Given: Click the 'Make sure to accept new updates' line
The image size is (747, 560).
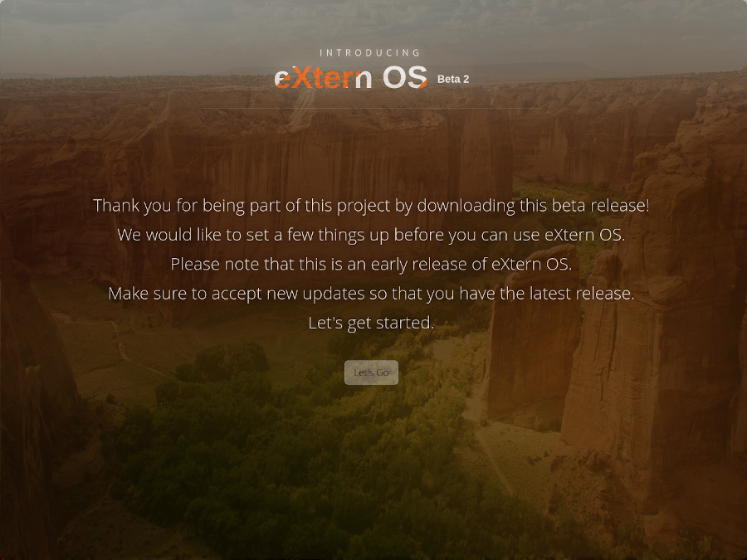Looking at the screenshot, I should pyautogui.click(x=371, y=294).
